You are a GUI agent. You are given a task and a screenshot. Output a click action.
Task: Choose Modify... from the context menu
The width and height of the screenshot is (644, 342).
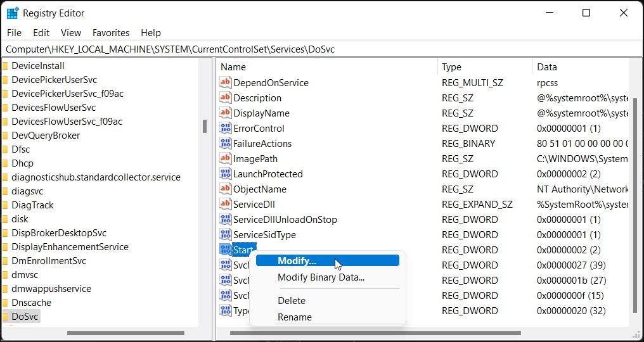point(327,261)
